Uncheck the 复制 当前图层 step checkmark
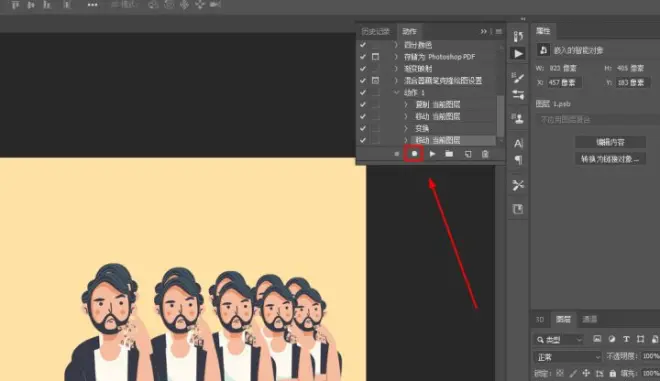 [x=363, y=104]
